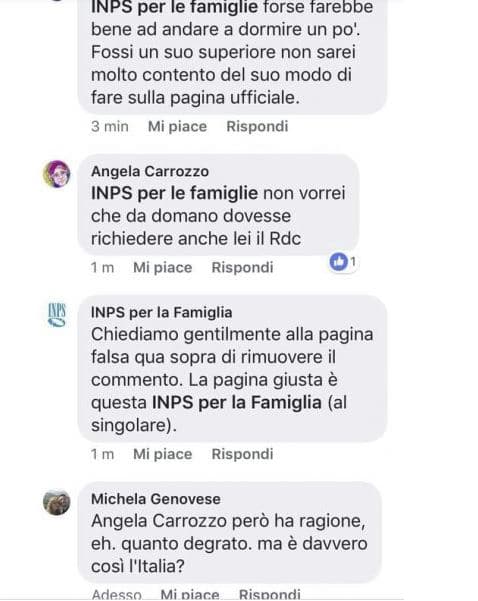
Task: Open Angela Carrozzo's name link
Action: (150, 171)
